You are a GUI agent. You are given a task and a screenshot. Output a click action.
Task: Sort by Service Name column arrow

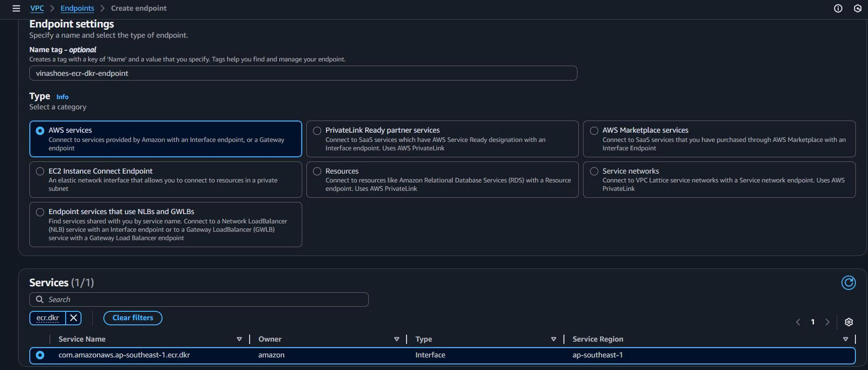[x=239, y=339]
